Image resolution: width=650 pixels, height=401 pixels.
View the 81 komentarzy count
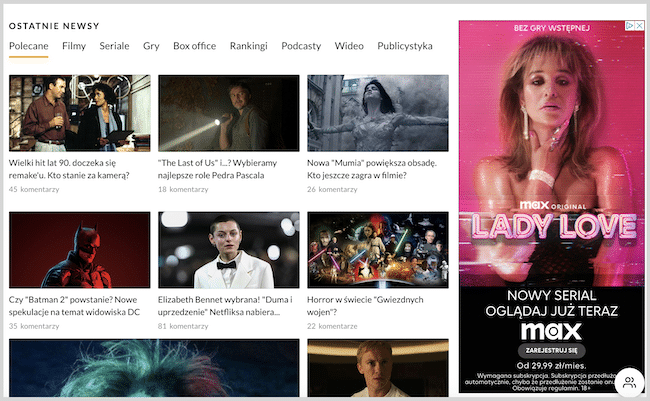tap(183, 326)
